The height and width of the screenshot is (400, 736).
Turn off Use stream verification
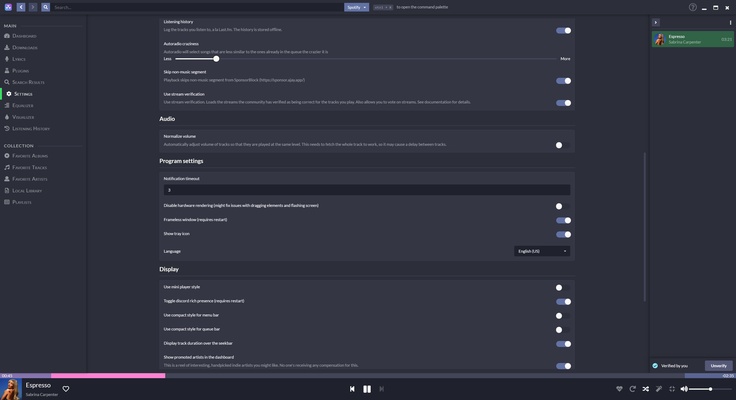(563, 103)
